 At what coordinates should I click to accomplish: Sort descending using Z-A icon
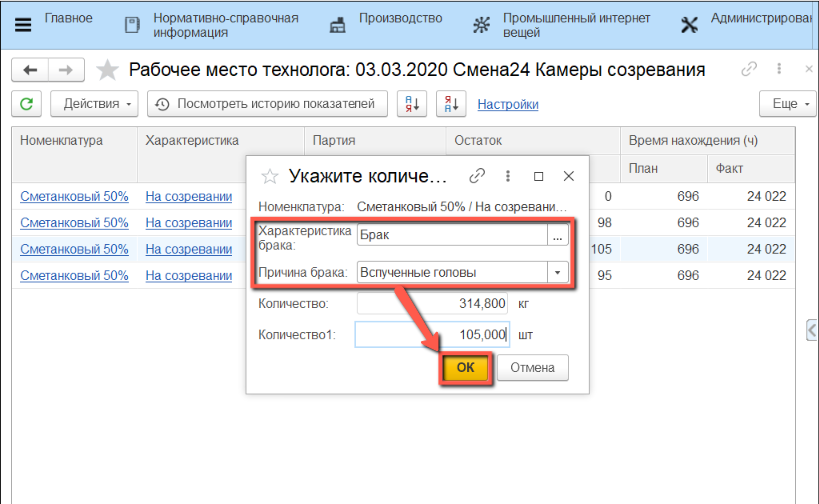pos(452,104)
